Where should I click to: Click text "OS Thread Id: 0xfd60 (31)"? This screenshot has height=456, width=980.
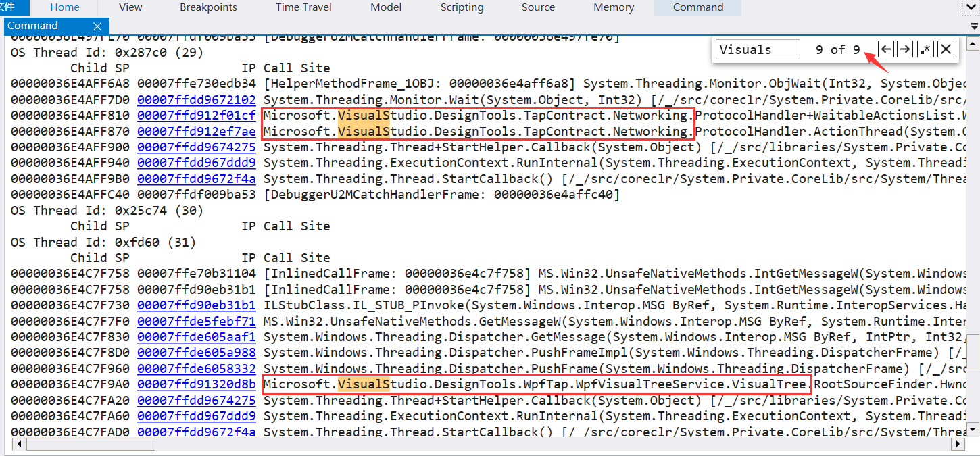103,242
